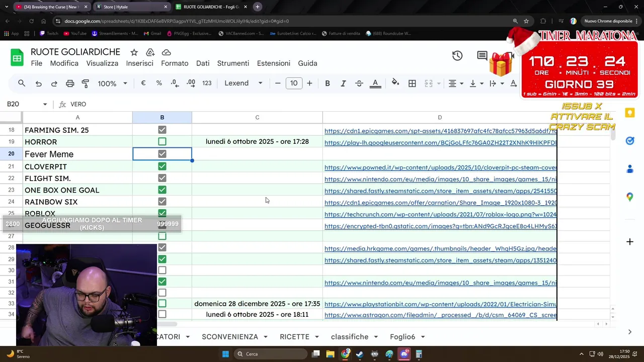Uncheck the CLOVERPIT checkbox

coord(162,166)
